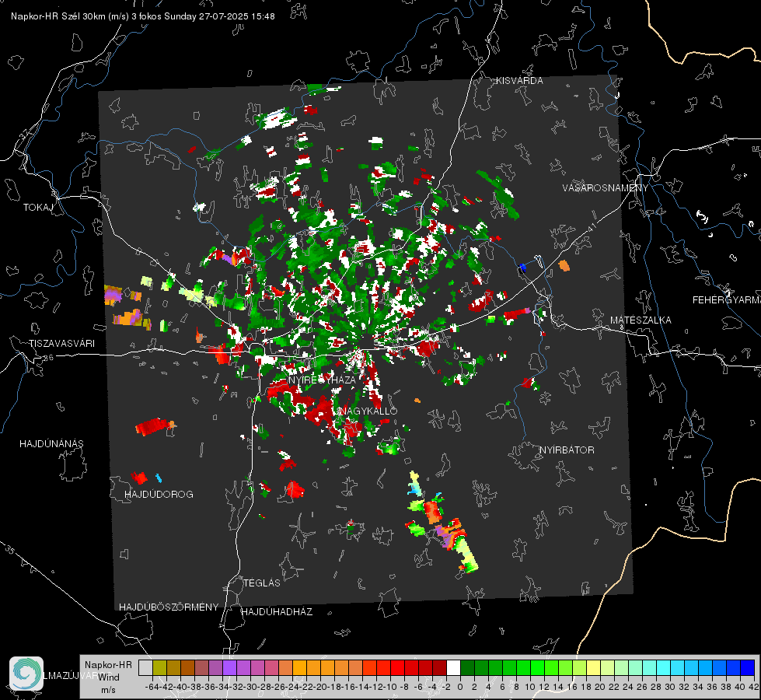Screen dimensions: 761x700
Task: Pick the amber swatch between -24 and -22
Action: (299, 668)
